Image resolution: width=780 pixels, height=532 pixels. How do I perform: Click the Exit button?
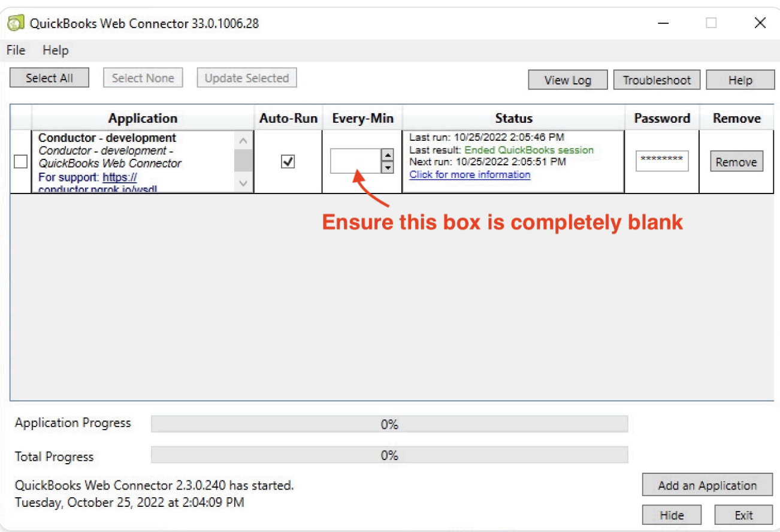tap(743, 515)
